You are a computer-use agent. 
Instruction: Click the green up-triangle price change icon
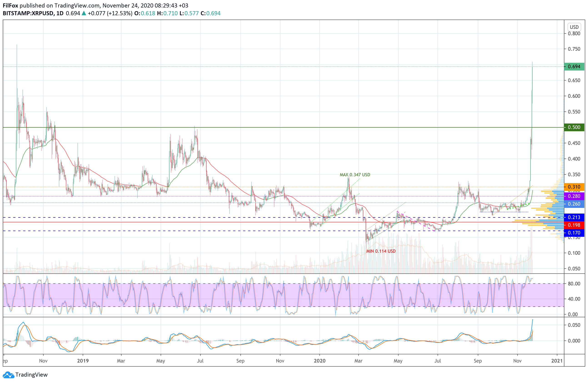(x=84, y=13)
